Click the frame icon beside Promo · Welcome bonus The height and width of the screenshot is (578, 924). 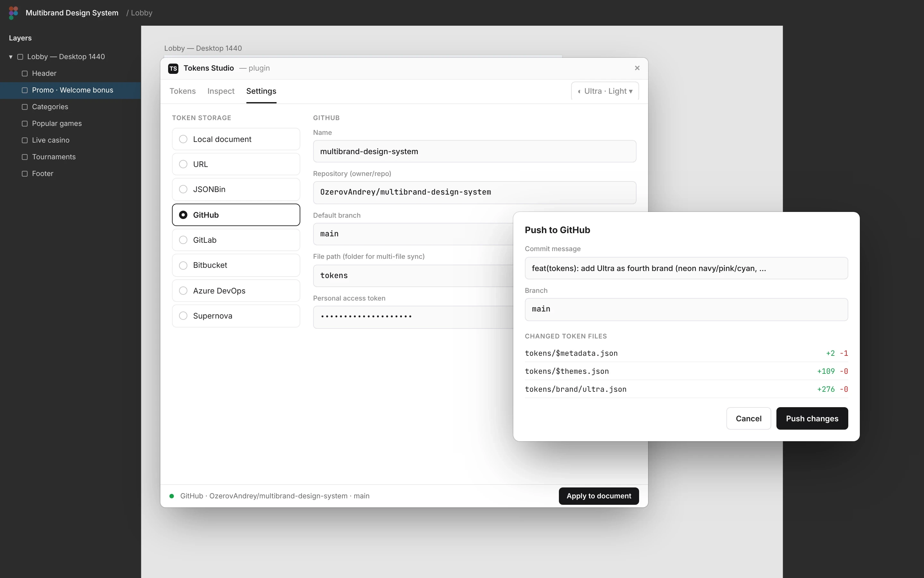point(25,90)
